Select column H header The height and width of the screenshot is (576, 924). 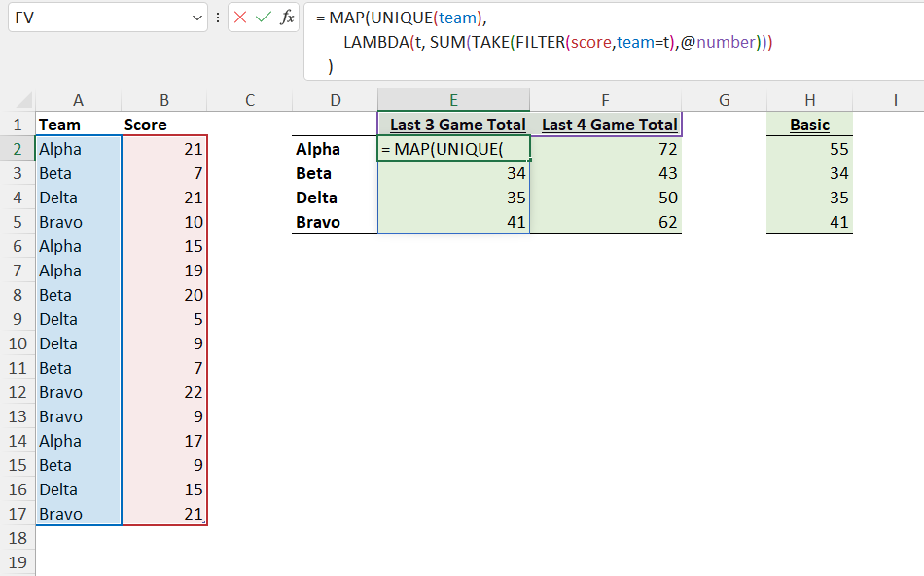809,100
